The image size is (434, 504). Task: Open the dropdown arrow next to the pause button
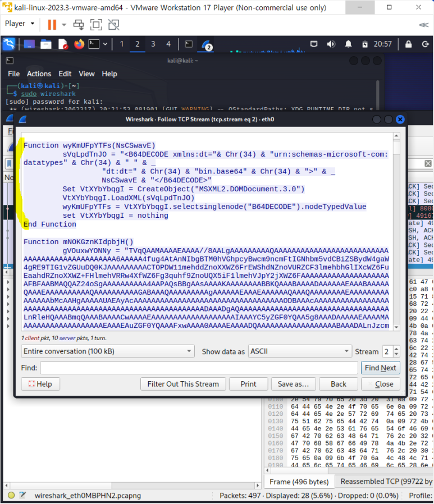[64, 25]
